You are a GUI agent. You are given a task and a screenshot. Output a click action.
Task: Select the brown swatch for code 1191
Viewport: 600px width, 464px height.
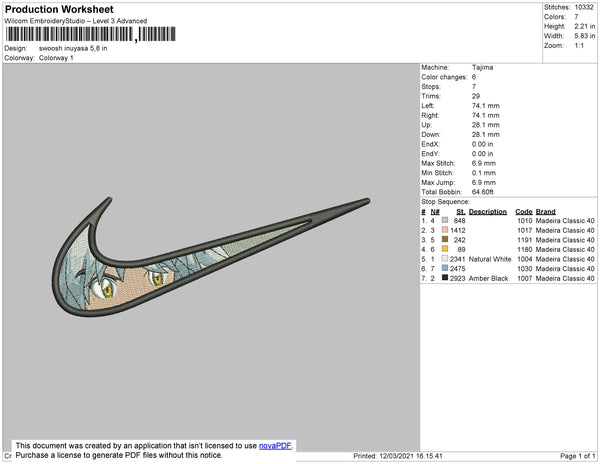(x=445, y=239)
